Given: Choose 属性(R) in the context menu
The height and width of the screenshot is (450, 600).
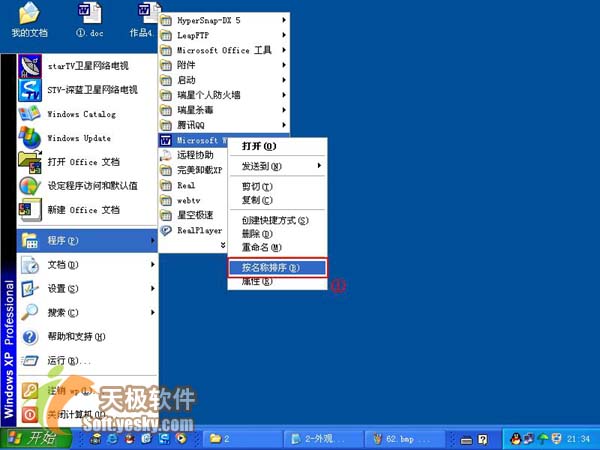Looking at the screenshot, I should tap(277, 282).
